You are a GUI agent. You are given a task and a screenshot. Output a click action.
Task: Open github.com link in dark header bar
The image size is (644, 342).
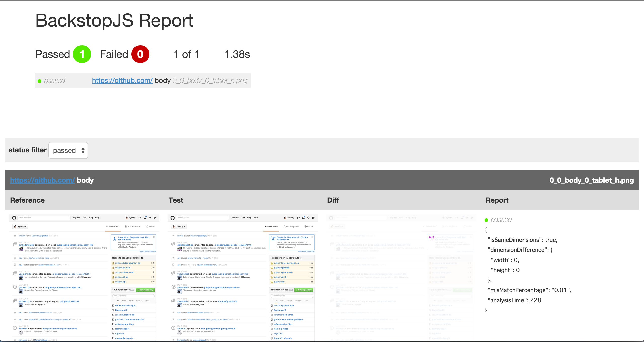[x=43, y=180]
